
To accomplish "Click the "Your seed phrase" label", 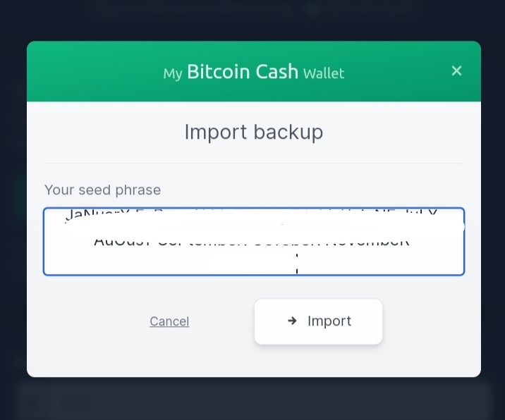I will (102, 190).
